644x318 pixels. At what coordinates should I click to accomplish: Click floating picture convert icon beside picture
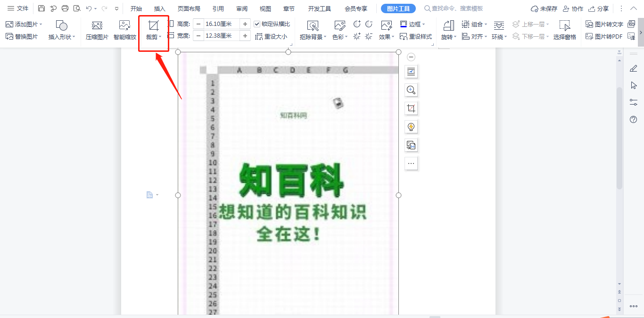click(x=411, y=145)
